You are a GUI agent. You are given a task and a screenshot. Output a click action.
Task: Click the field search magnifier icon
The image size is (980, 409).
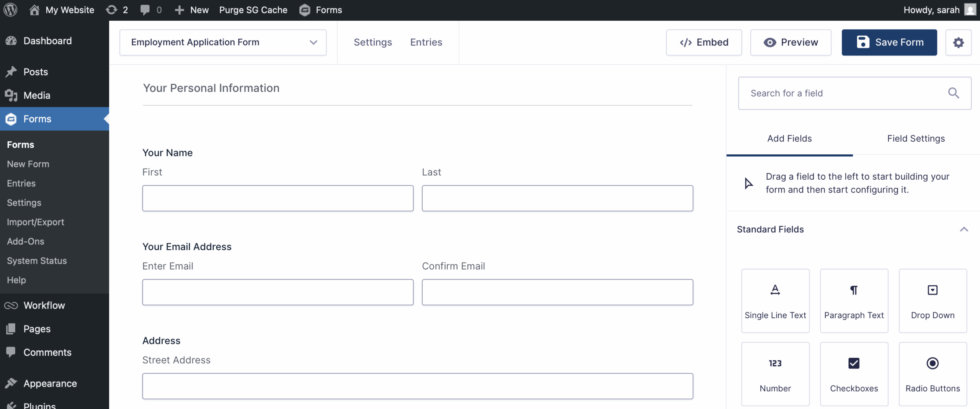tap(954, 93)
